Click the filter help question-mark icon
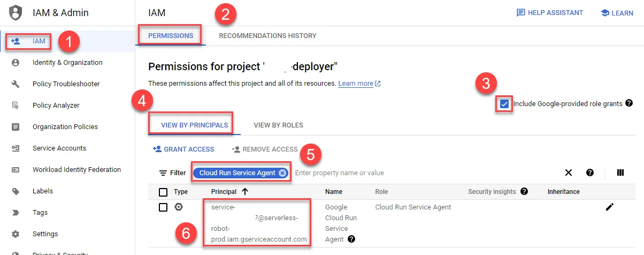The image size is (644, 255). [590, 172]
